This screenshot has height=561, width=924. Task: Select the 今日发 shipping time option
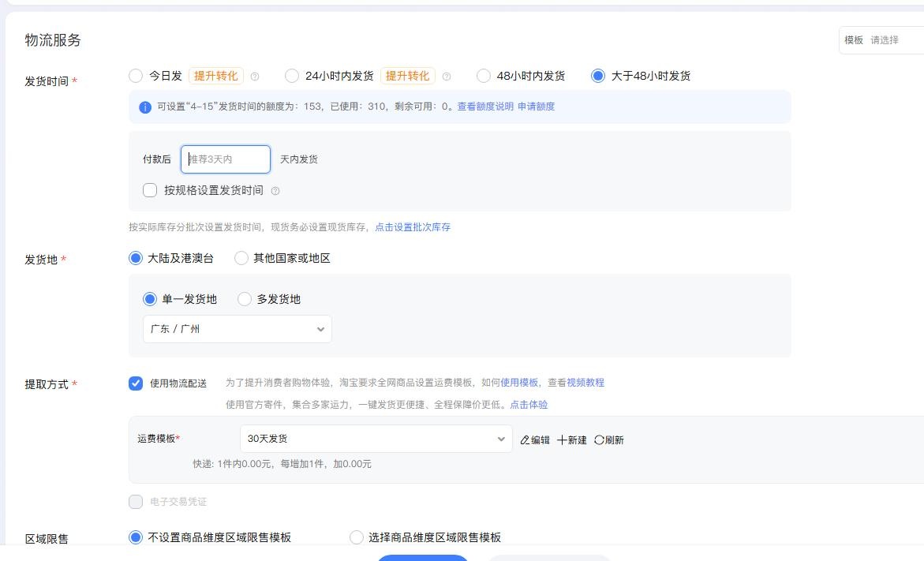tap(136, 76)
